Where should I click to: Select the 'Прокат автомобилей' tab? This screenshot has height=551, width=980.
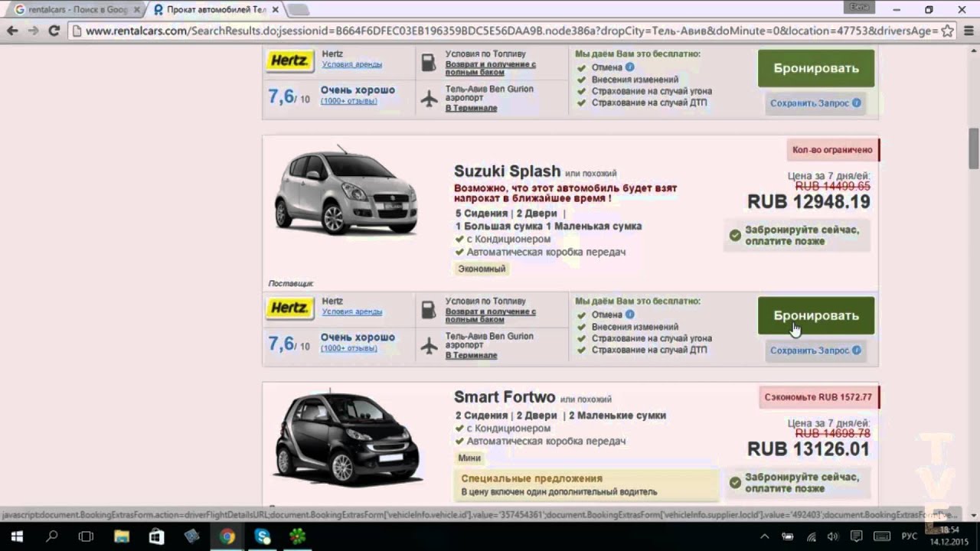point(214,10)
